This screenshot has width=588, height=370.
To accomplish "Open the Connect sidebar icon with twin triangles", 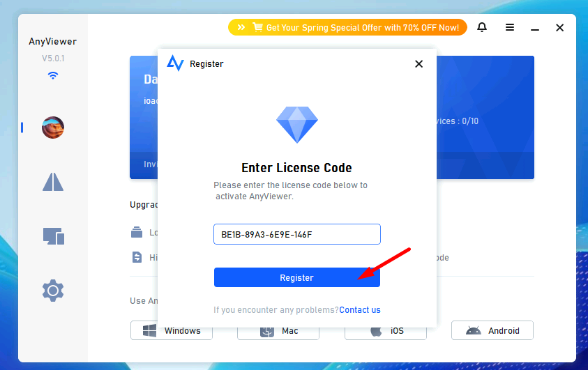I will tap(53, 182).
